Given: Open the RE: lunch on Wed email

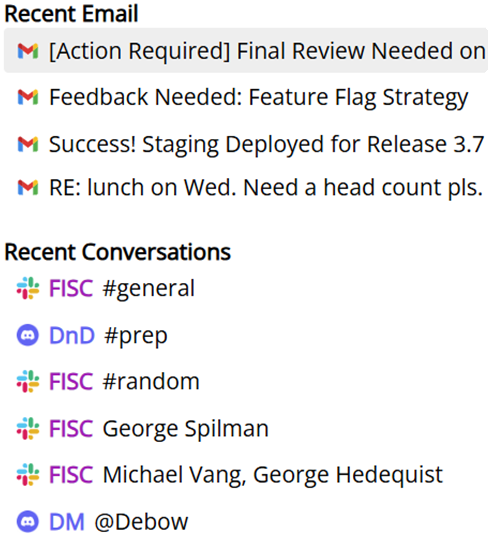Looking at the screenshot, I should pyautogui.click(x=246, y=187).
